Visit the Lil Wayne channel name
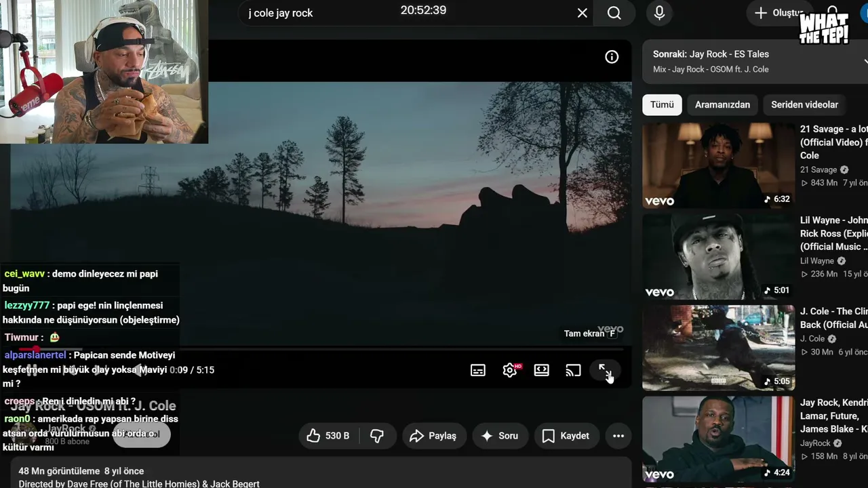Image resolution: width=868 pixels, height=488 pixels. coord(817,261)
